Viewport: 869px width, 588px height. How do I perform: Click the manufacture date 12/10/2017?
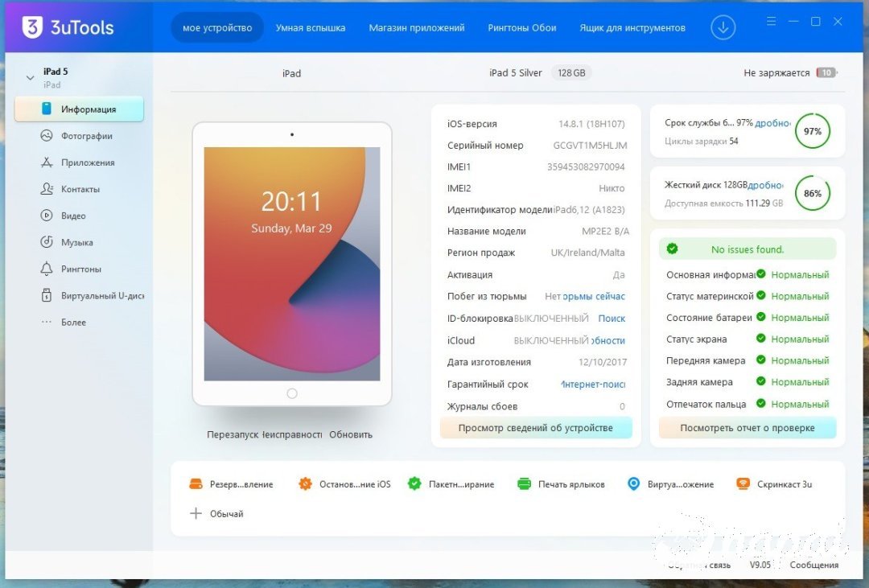coord(603,362)
